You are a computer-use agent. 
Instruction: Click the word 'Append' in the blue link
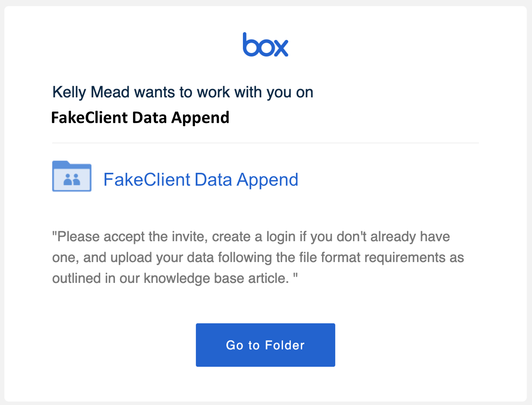[x=267, y=180]
